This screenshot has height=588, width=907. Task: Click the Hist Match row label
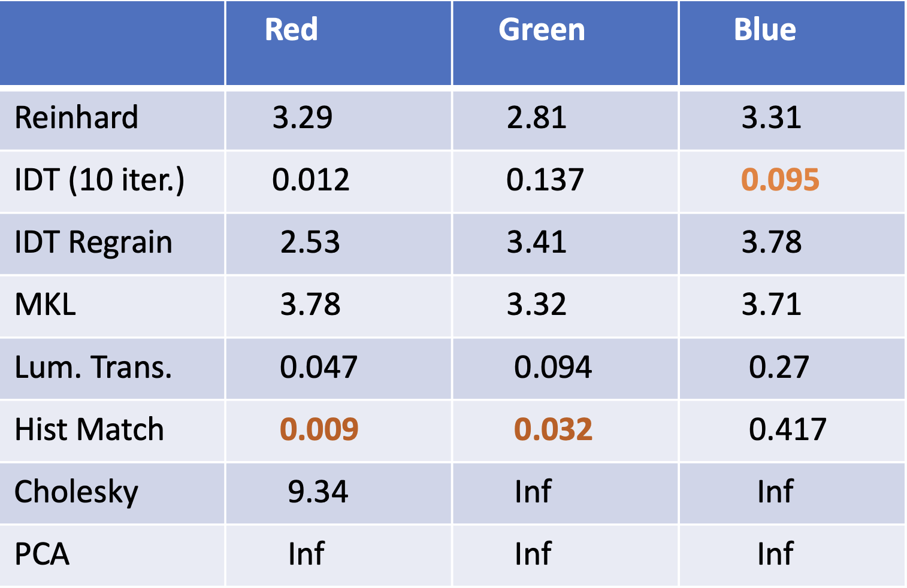pos(89,429)
